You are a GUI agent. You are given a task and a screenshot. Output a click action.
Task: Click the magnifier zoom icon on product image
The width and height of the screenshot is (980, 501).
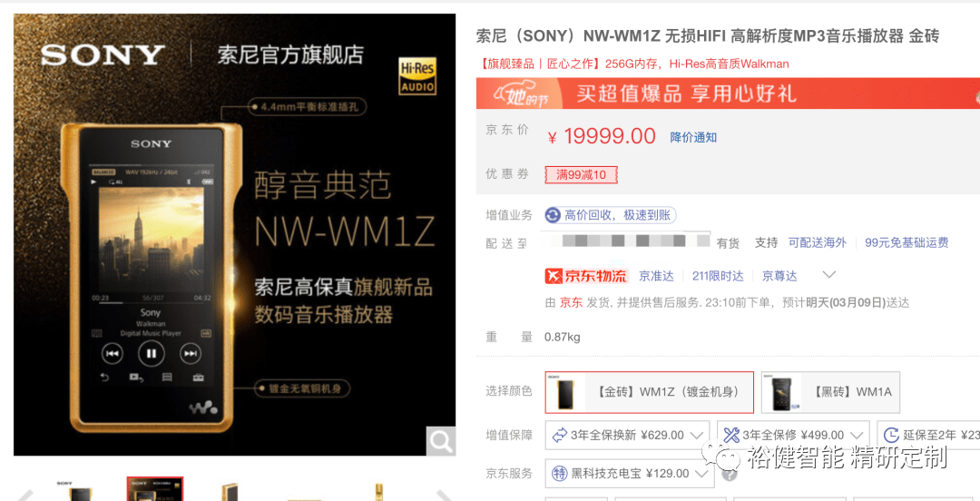pos(441,442)
